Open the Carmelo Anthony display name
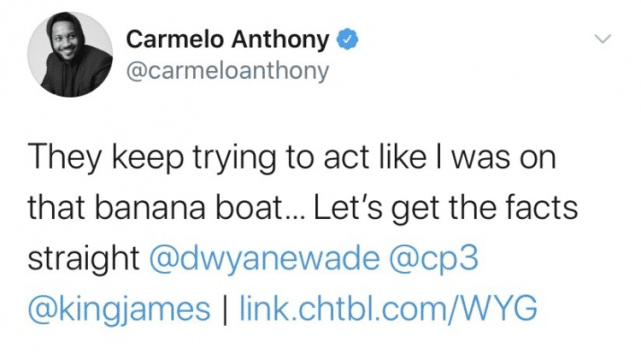 point(227,39)
